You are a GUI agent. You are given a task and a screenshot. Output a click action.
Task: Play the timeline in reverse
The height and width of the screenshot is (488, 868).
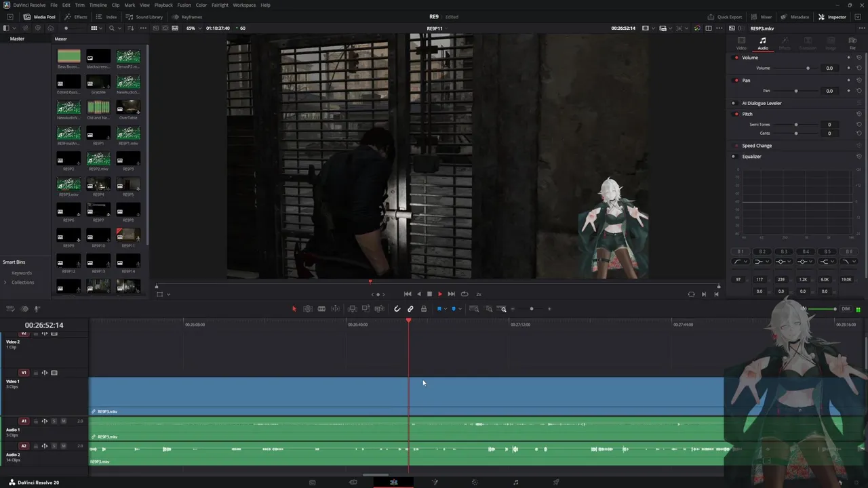[x=419, y=294]
